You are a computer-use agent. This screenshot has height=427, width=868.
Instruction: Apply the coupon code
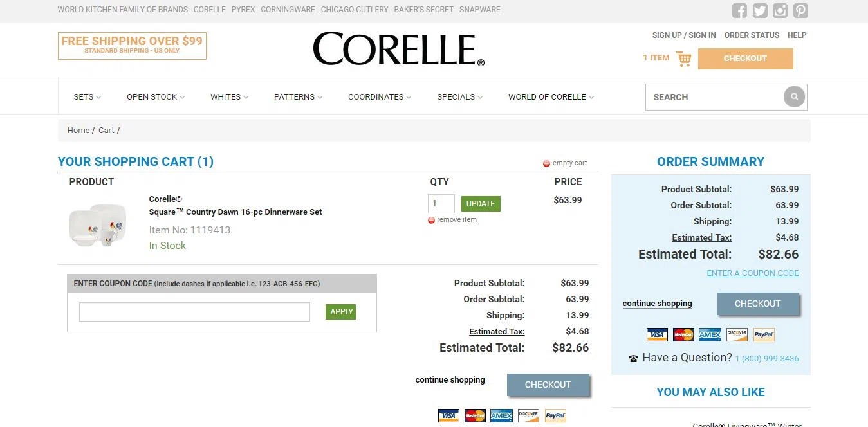point(341,312)
